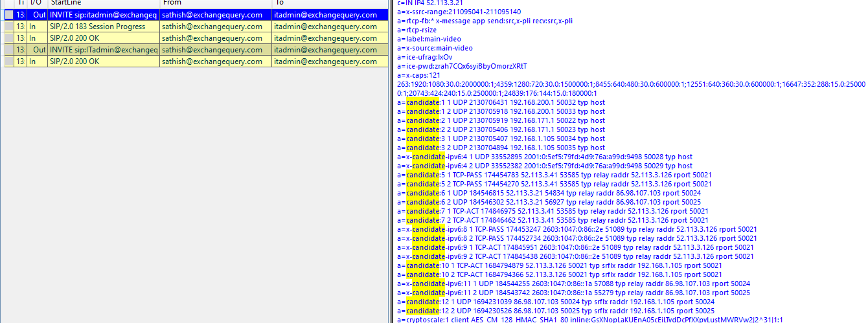
Task: Click x-candidate-ipv6:11 1 UDP line with port 57088
Action: (x=574, y=284)
